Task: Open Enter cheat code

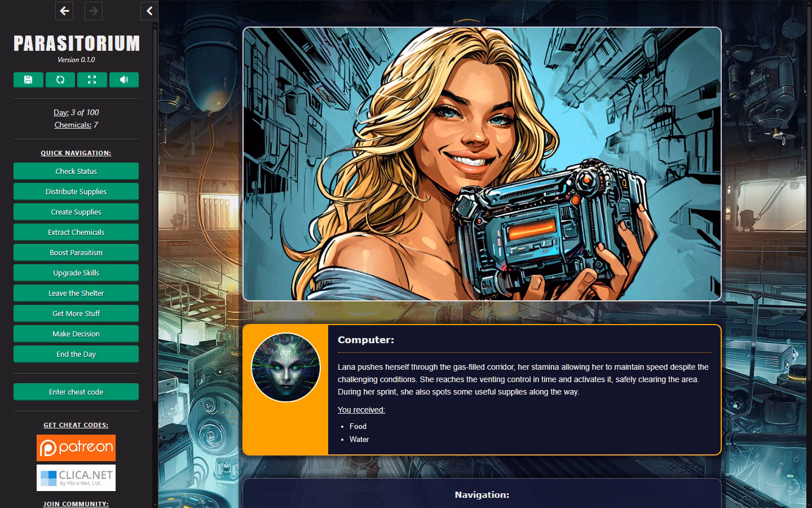Action: pos(76,392)
